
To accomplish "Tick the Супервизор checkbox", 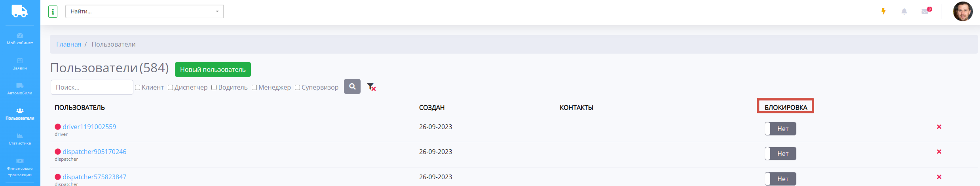I will (298, 88).
